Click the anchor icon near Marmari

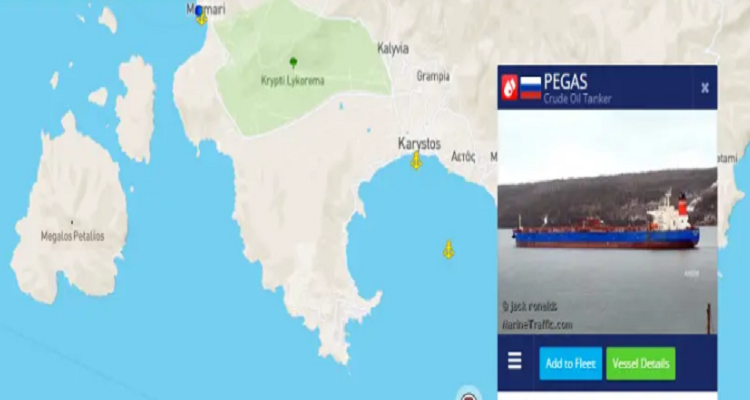click(202, 19)
